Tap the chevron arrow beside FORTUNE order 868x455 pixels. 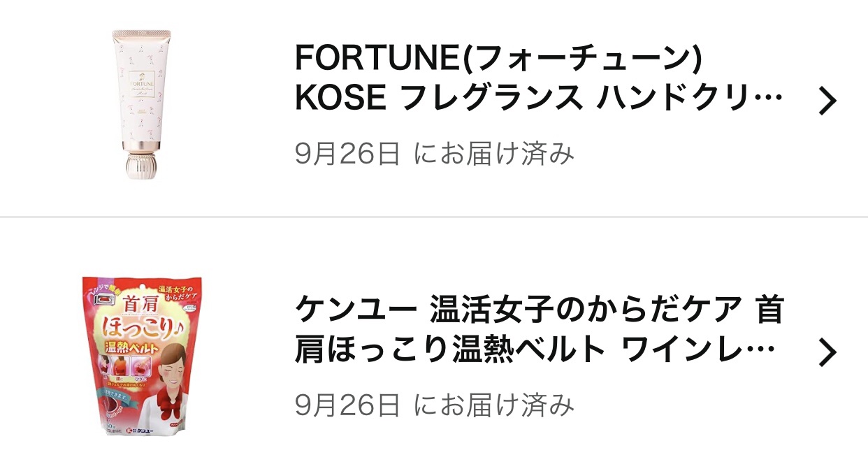point(827,102)
